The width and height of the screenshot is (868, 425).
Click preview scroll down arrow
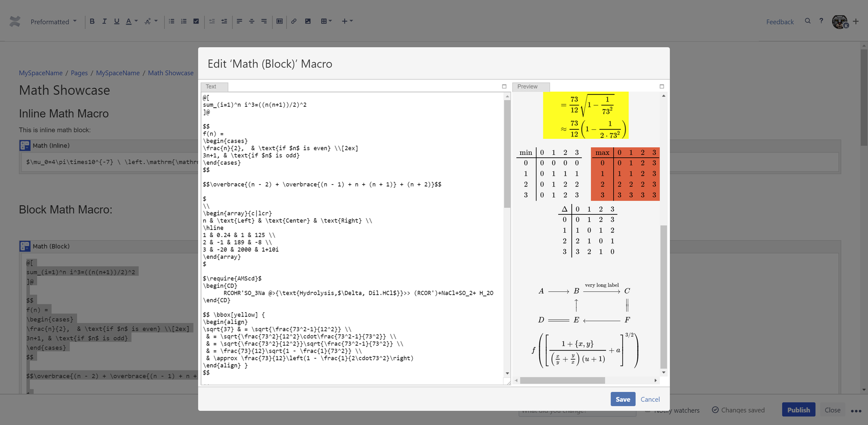[x=664, y=373]
